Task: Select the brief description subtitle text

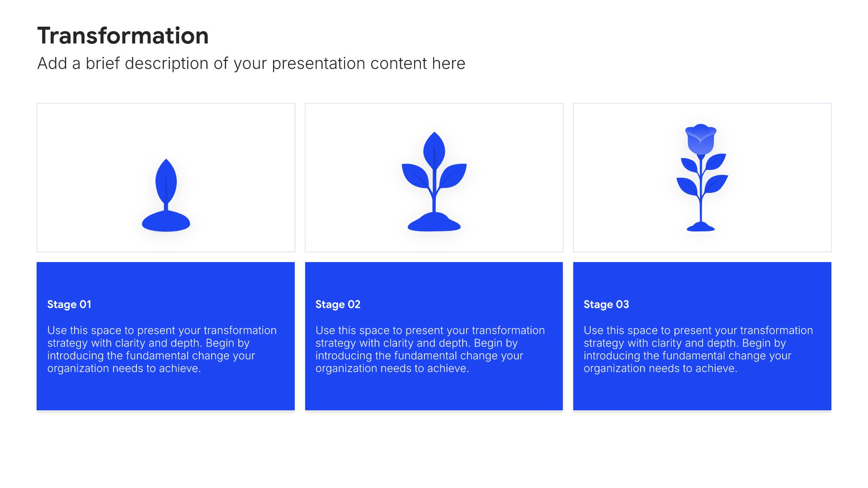Action: [x=251, y=64]
